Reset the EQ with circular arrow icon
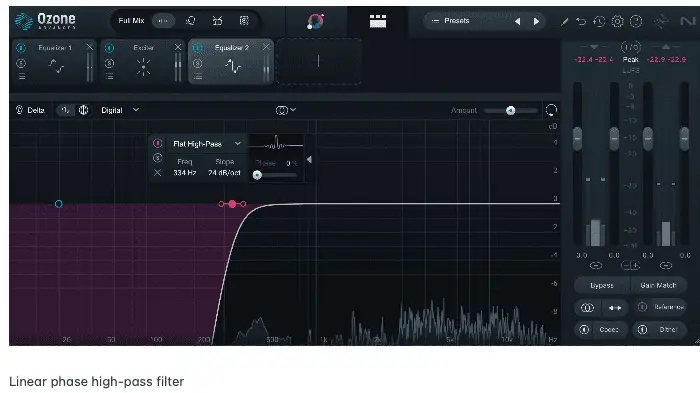The image size is (700, 393). [x=551, y=110]
